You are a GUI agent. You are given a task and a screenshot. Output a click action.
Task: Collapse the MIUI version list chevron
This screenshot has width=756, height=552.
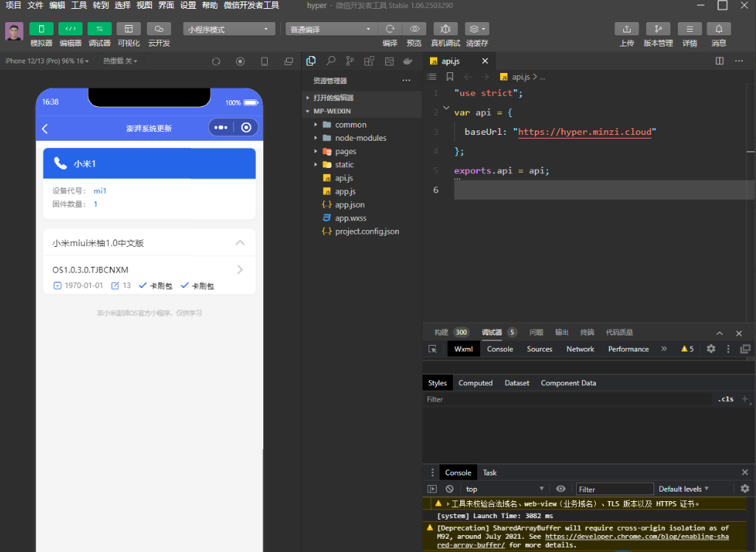(240, 242)
